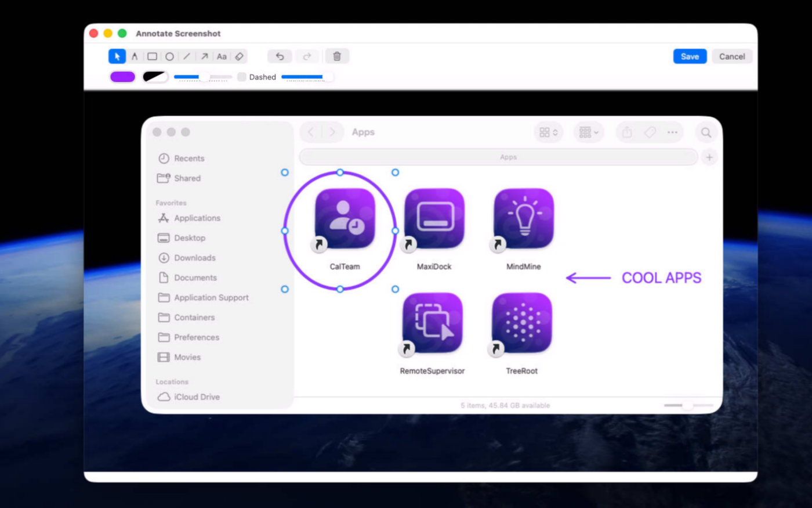Add a new Finder tab with plus
The width and height of the screenshot is (812, 508).
click(709, 157)
